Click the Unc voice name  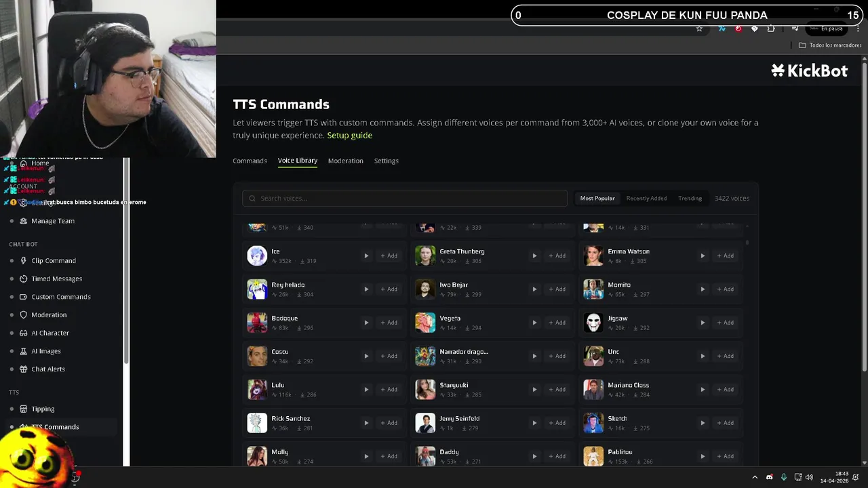coord(613,352)
